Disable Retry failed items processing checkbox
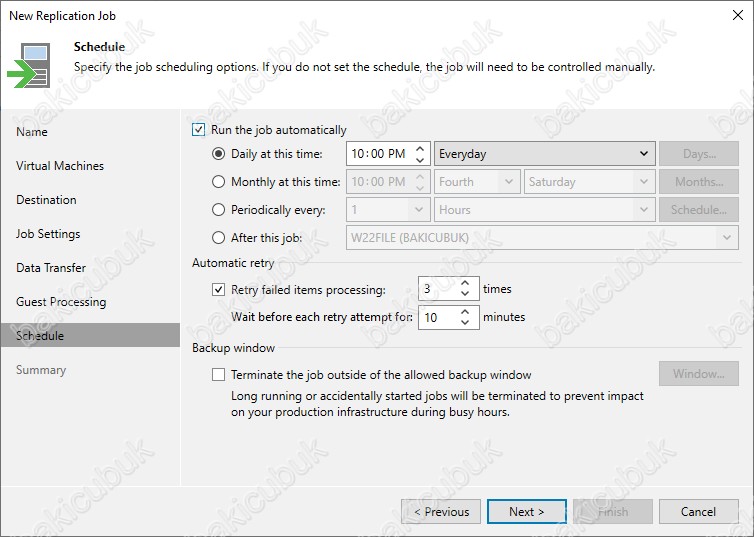 point(218,289)
